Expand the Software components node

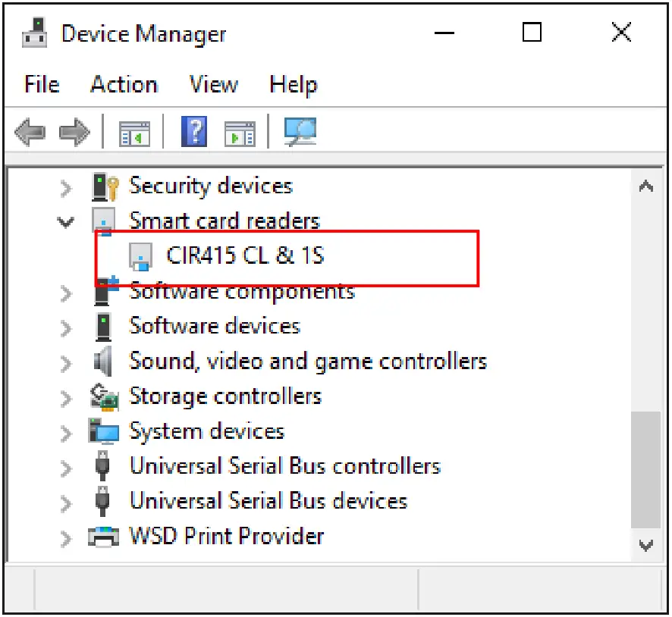67,293
